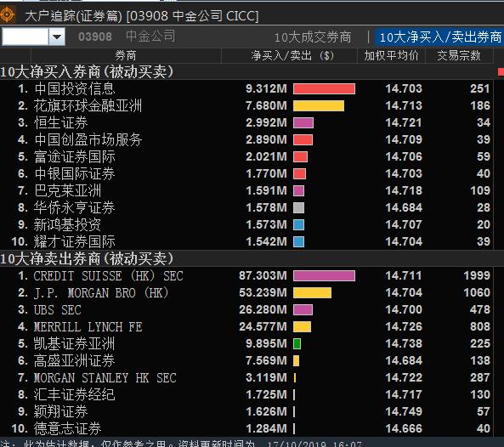This screenshot has width=504, height=447.
Task: Select the 新鸿基投资 broker row
Action: [x=246, y=224]
